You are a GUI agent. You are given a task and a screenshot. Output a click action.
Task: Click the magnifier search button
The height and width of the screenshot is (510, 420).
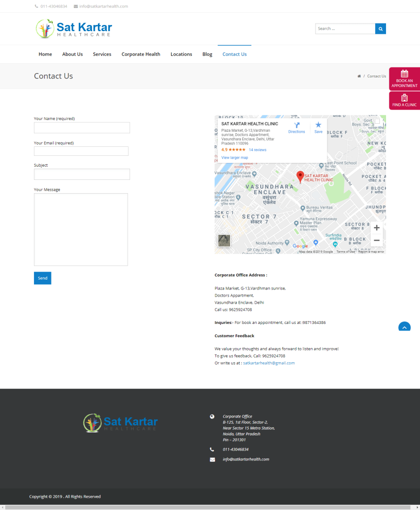click(380, 29)
